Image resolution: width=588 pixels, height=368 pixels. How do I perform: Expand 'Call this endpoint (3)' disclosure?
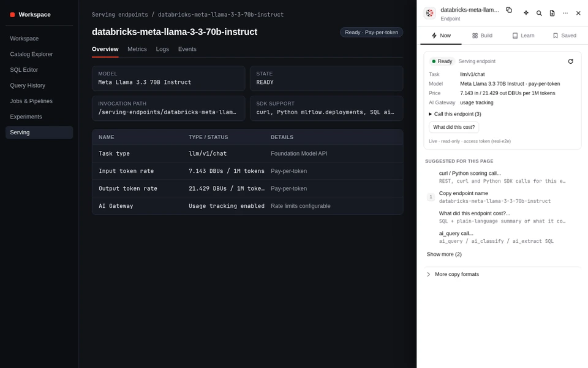(455, 114)
